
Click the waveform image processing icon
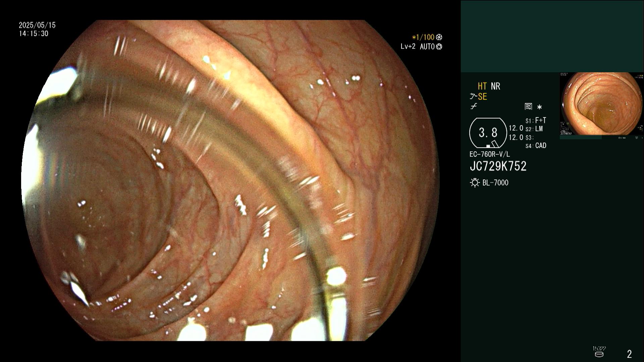[528, 107]
